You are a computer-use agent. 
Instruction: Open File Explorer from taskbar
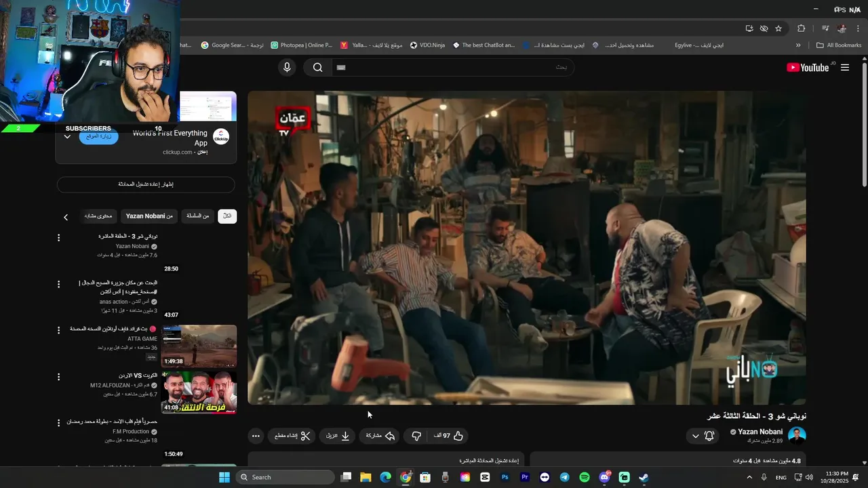(366, 477)
